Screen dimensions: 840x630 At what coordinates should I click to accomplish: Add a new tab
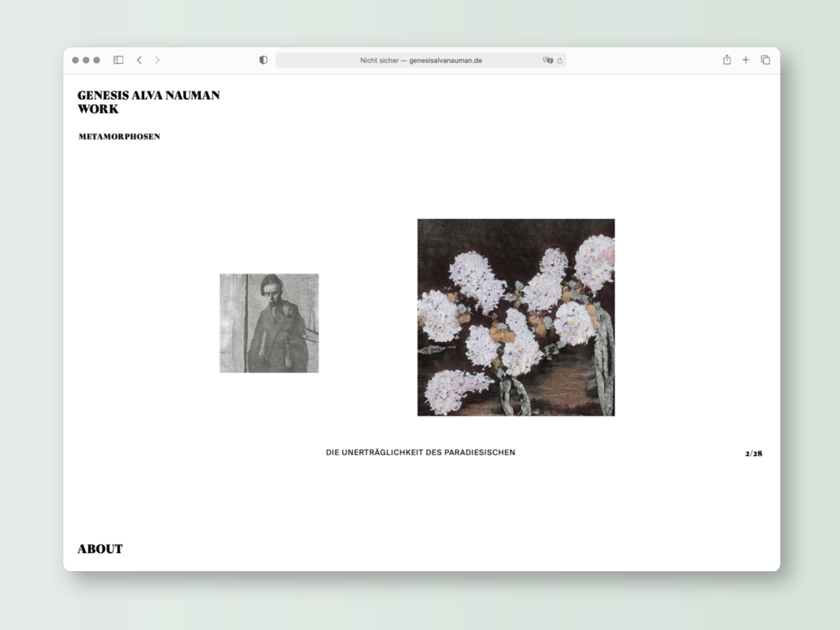point(745,60)
